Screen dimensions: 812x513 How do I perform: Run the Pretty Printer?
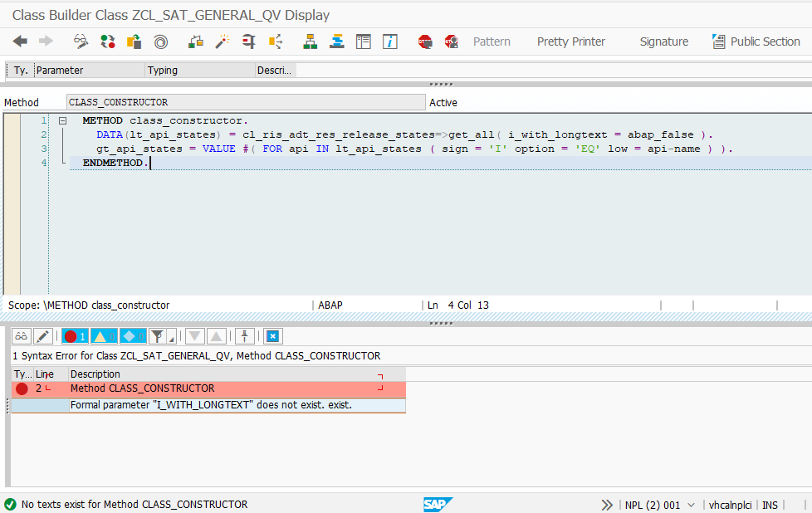570,42
